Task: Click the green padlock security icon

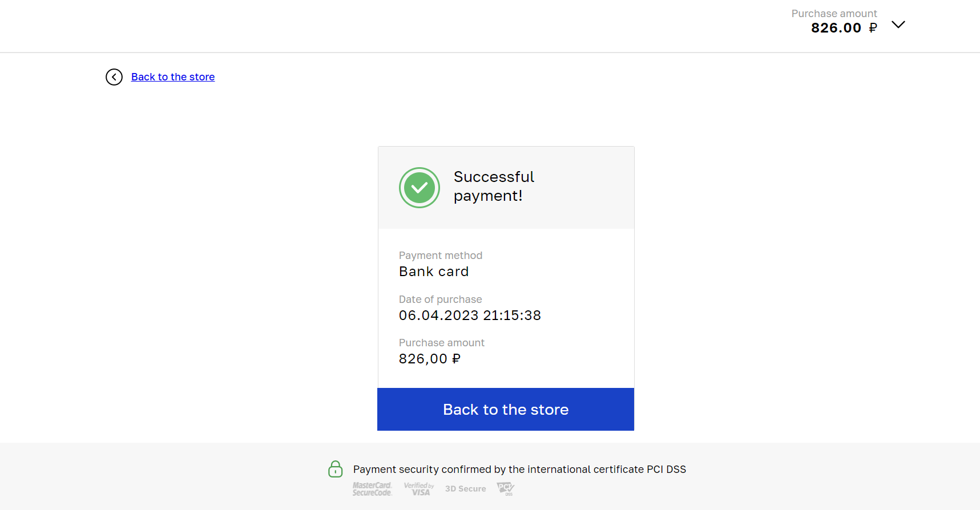Action: pyautogui.click(x=336, y=469)
